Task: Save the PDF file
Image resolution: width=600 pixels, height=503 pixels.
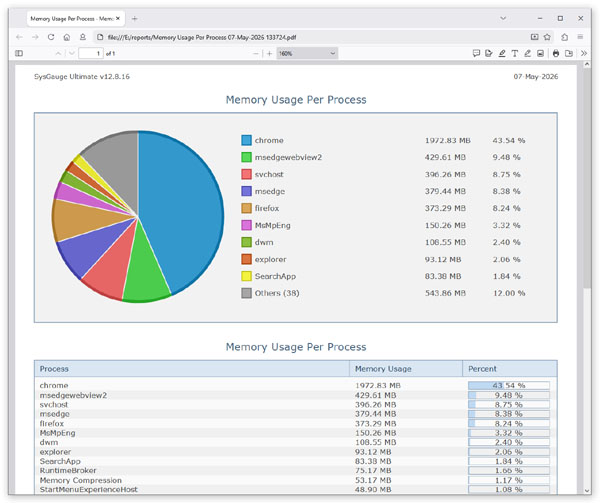Action: [569, 53]
